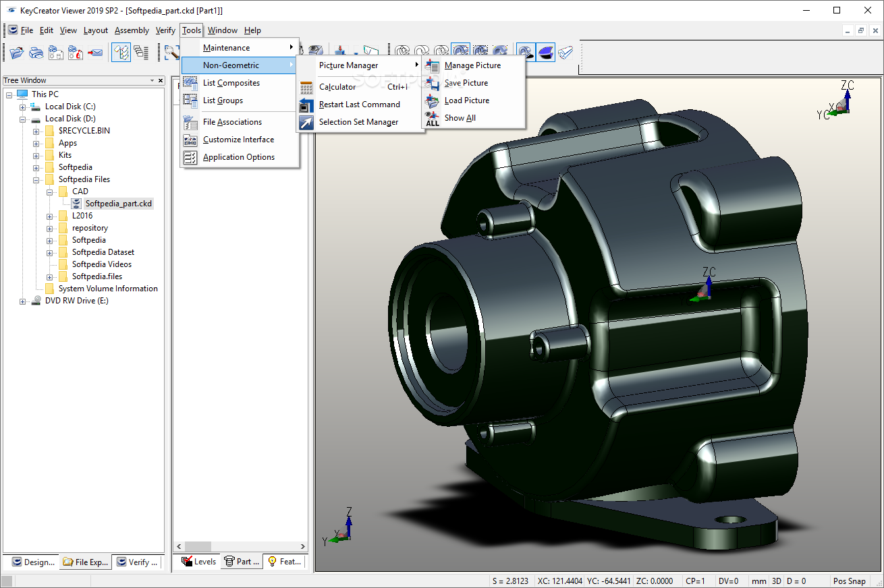Viewport: 884px width, 588px height.
Task: Click the levels list toolbar icon
Action: pos(141,52)
